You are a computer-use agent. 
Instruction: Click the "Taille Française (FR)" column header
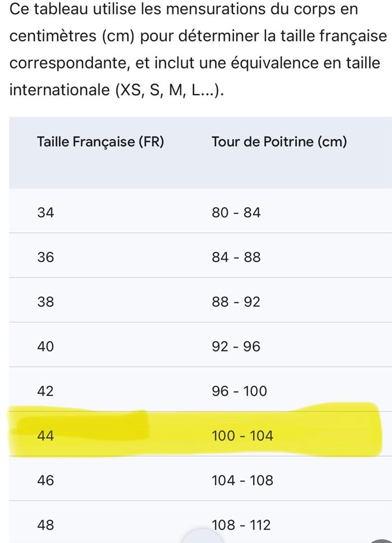pos(100,142)
